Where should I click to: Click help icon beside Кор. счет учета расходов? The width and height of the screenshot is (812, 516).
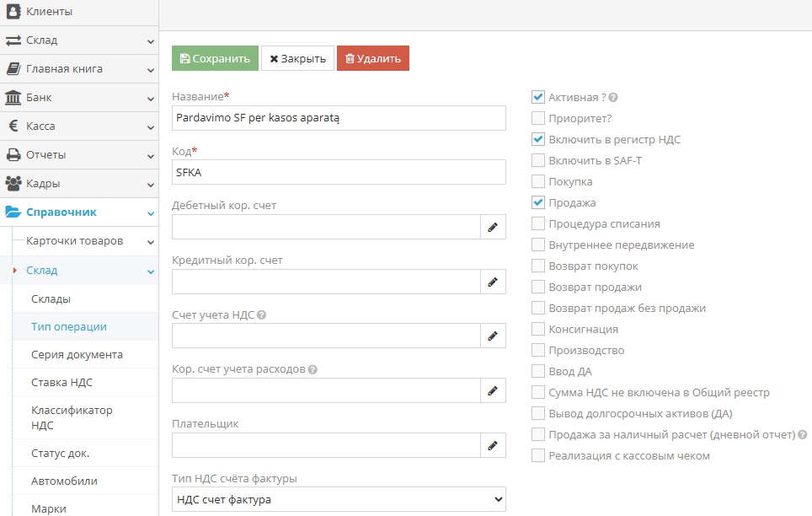pyautogui.click(x=313, y=369)
